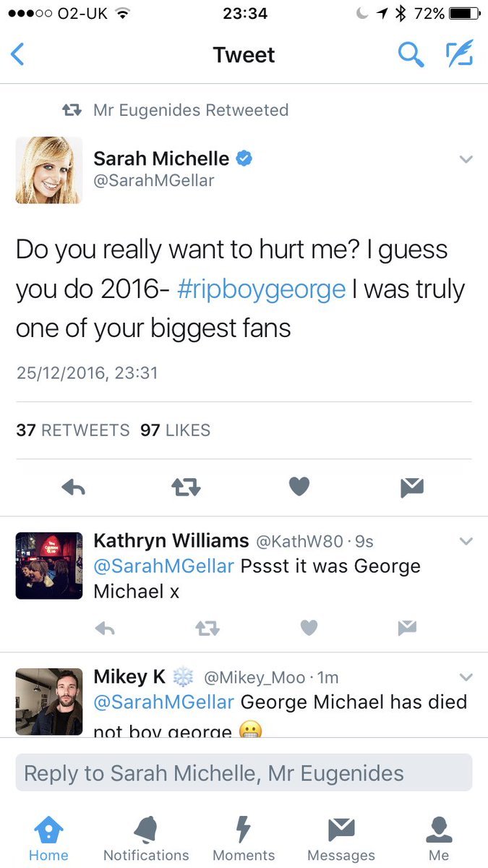Reply to Sarah Michelle's tweet
This screenshot has width=488, height=868.
(73, 486)
